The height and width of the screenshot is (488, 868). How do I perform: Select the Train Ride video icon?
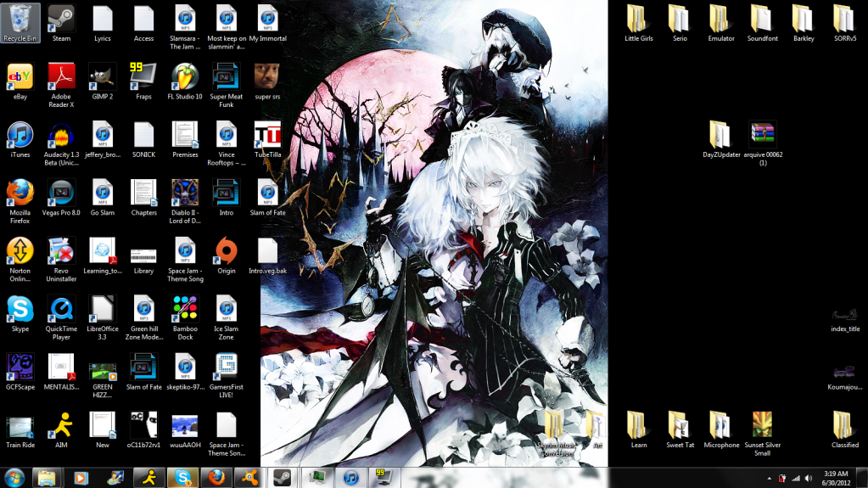(20, 429)
